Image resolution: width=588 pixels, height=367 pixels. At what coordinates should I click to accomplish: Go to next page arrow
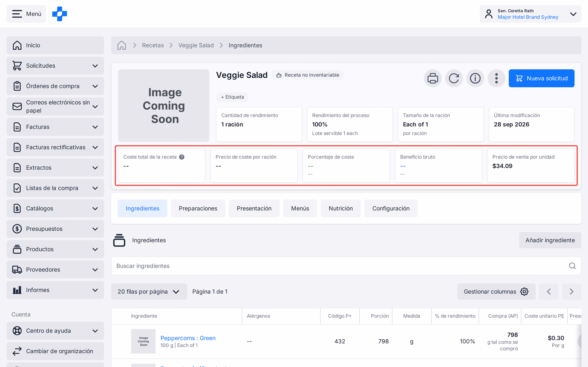pyautogui.click(x=571, y=292)
